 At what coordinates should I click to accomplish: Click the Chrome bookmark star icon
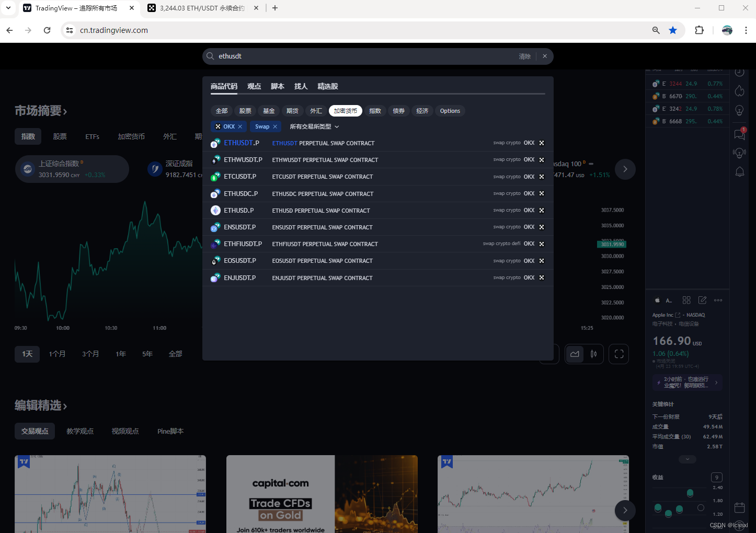(x=673, y=30)
